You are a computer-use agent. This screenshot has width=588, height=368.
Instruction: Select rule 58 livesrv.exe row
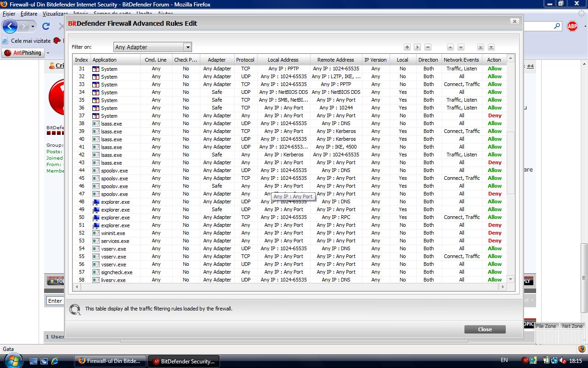pyautogui.click(x=290, y=280)
